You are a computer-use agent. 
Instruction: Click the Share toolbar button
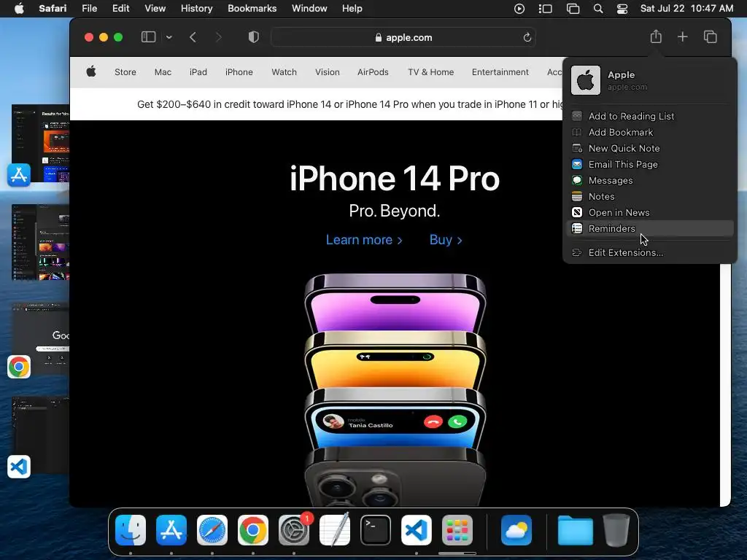click(x=656, y=36)
